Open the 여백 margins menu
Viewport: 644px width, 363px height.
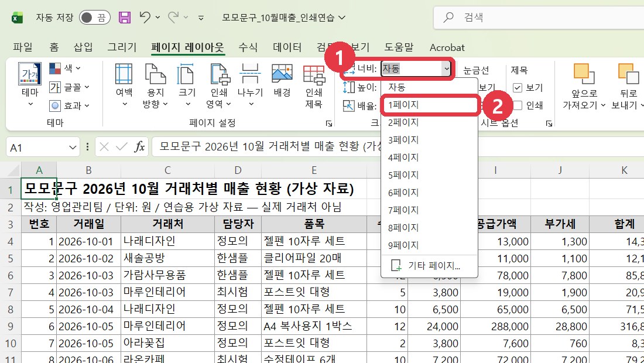click(124, 85)
